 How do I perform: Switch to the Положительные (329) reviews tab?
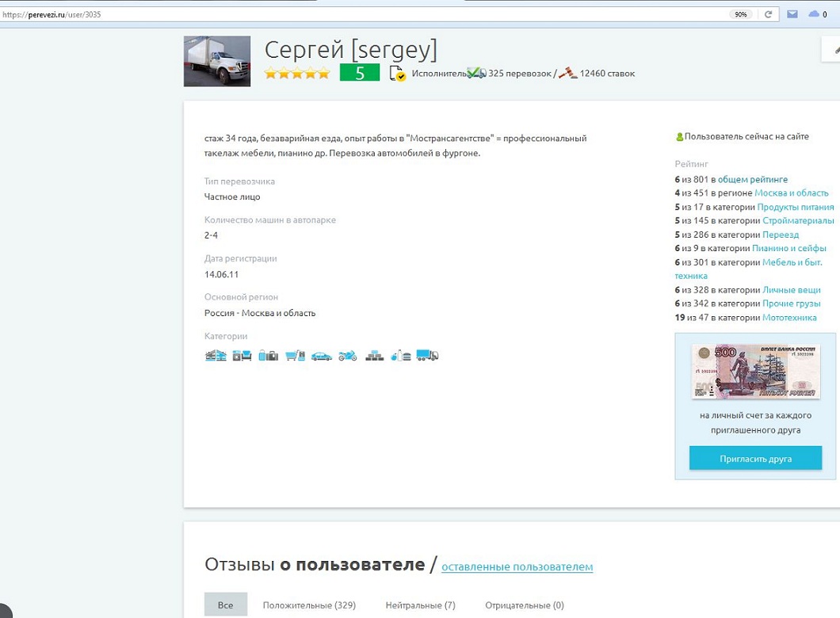[309, 605]
